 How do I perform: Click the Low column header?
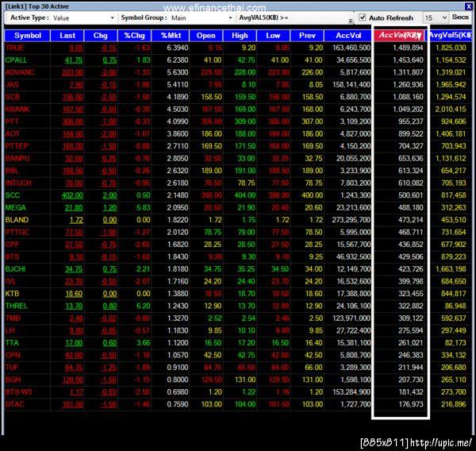pos(273,36)
